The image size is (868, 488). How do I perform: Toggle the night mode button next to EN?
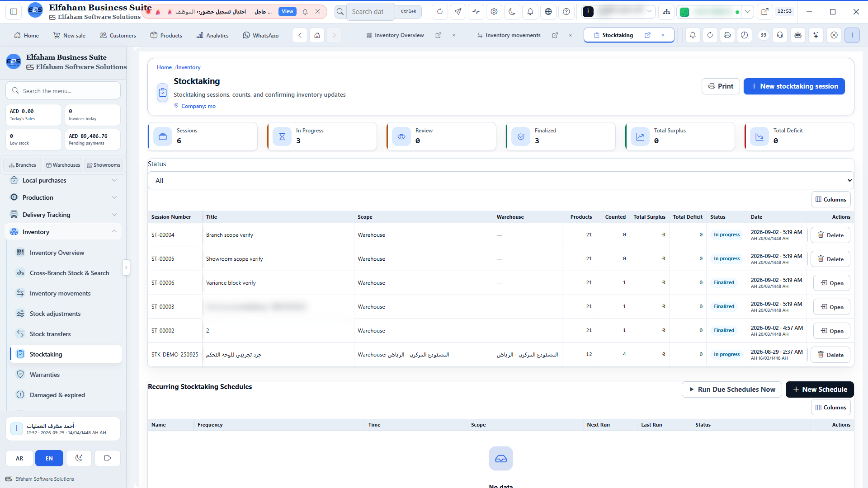coord(79,458)
